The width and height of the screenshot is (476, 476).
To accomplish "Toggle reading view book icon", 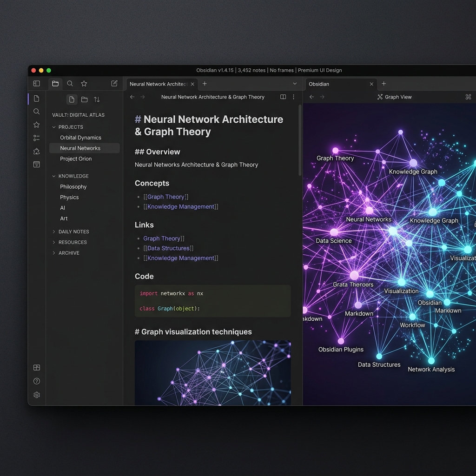I will click(x=283, y=97).
